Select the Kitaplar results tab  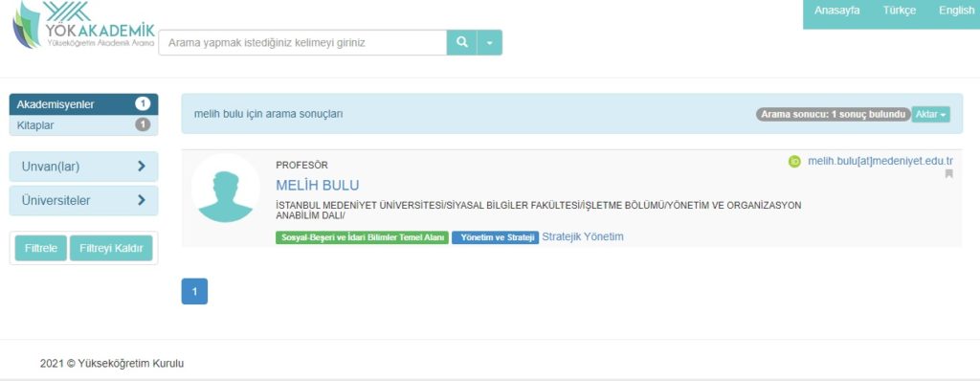tap(84, 125)
